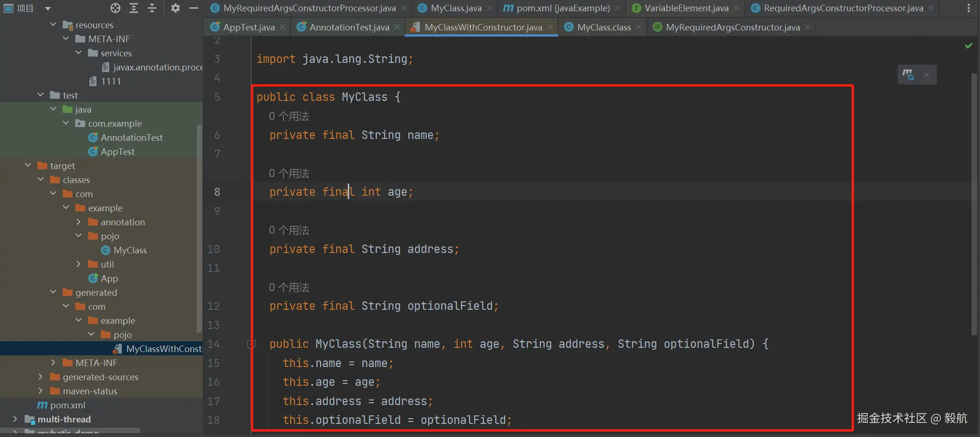
Task: Expand the annotation folder
Action: pyautogui.click(x=78, y=222)
